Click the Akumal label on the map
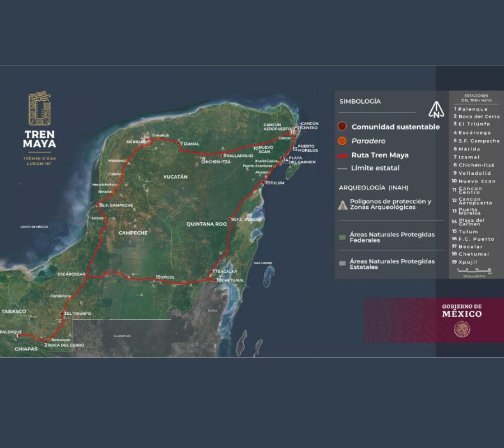504x448 pixels. tap(262, 172)
